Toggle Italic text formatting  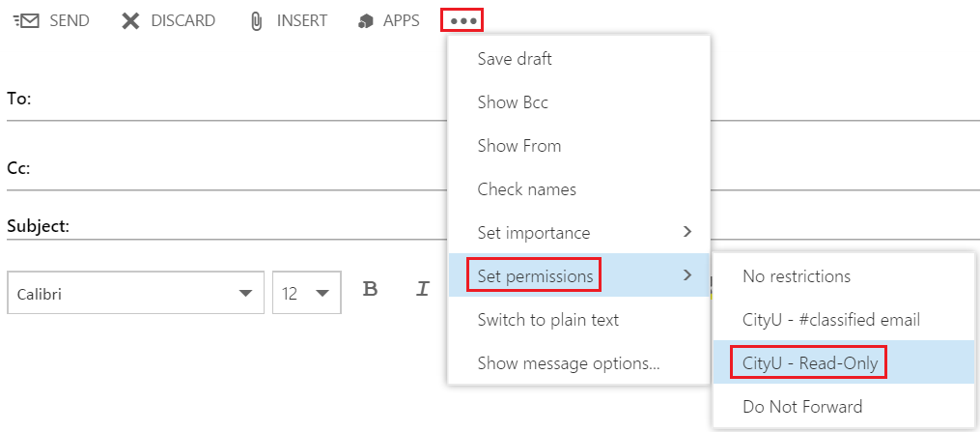coord(422,289)
